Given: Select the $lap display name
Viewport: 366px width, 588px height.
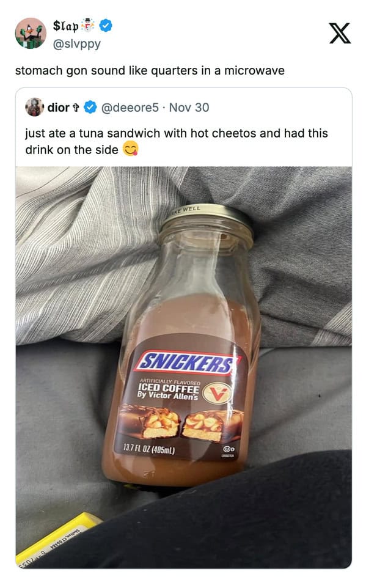Looking at the screenshot, I should (x=65, y=26).
